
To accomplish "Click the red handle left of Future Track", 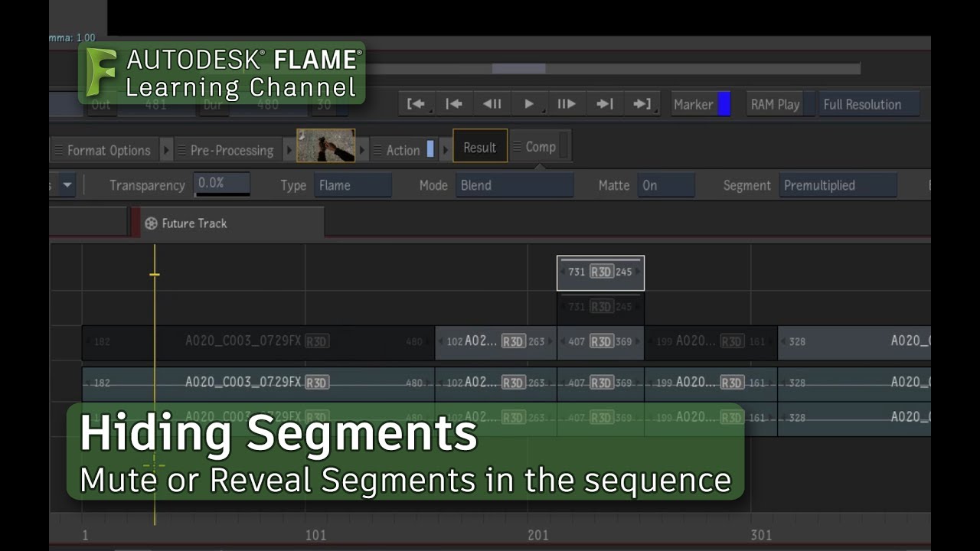I will click(135, 223).
